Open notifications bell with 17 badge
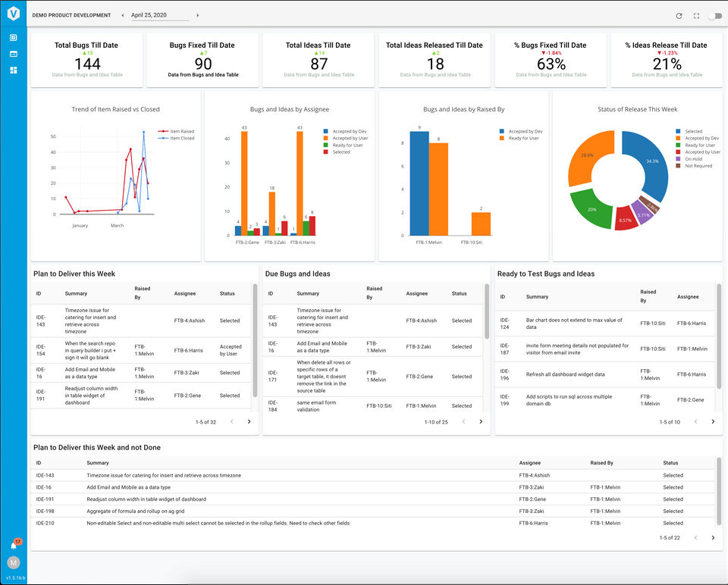Screen dimensions: 728x585 14,545
